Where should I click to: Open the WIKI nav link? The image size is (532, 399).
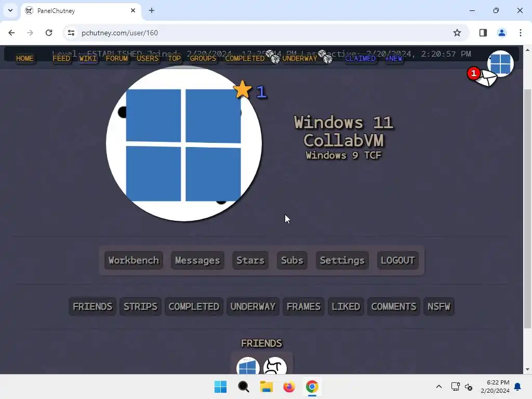pos(88,58)
